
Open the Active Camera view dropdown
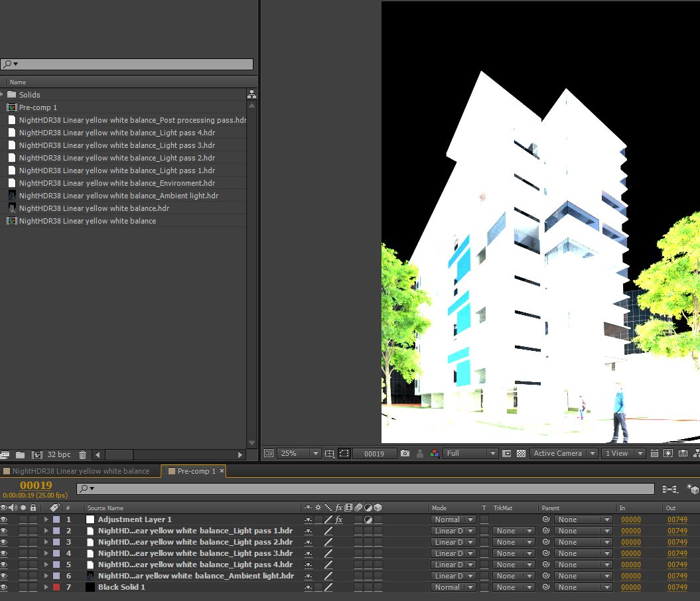click(x=564, y=453)
